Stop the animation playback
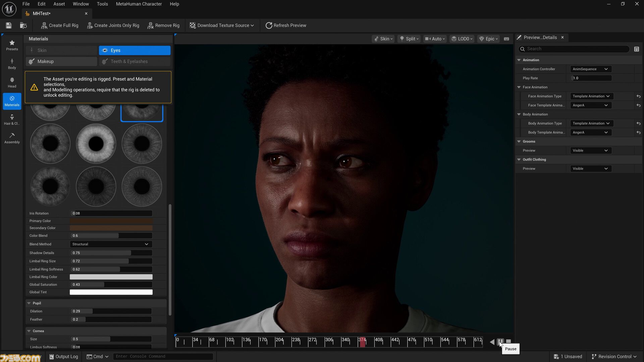This screenshot has width=644, height=362. pyautogui.click(x=508, y=342)
